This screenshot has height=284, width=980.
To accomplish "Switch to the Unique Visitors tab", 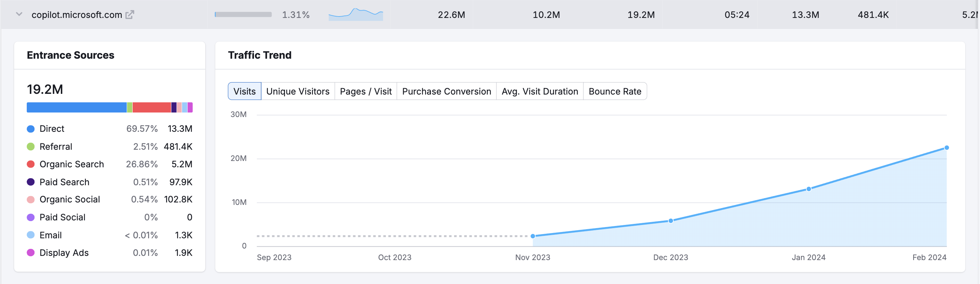I will pos(298,91).
